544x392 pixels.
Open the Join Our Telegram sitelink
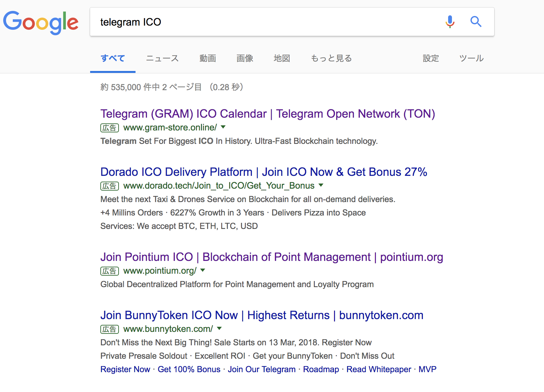[x=262, y=369]
